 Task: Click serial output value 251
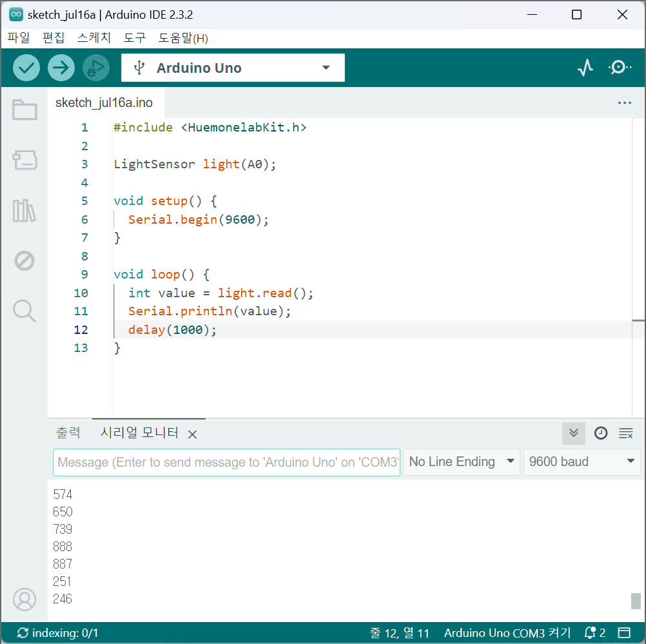click(62, 581)
